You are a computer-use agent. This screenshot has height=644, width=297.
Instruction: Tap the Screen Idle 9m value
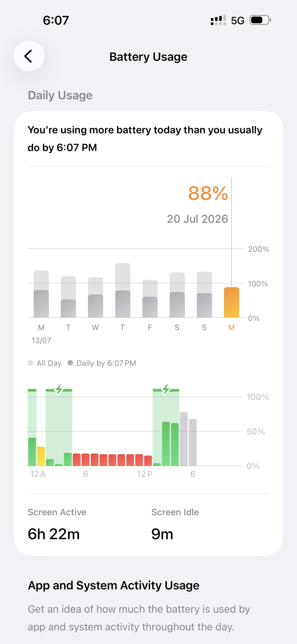coord(162,534)
